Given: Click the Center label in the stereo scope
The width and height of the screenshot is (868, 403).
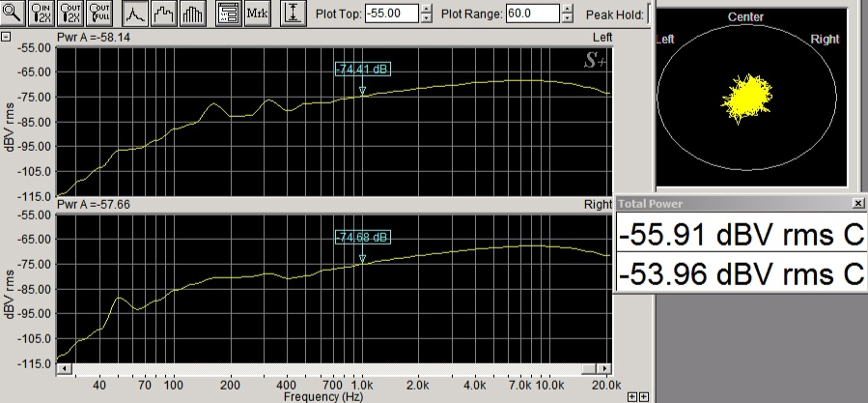Looking at the screenshot, I should (745, 17).
